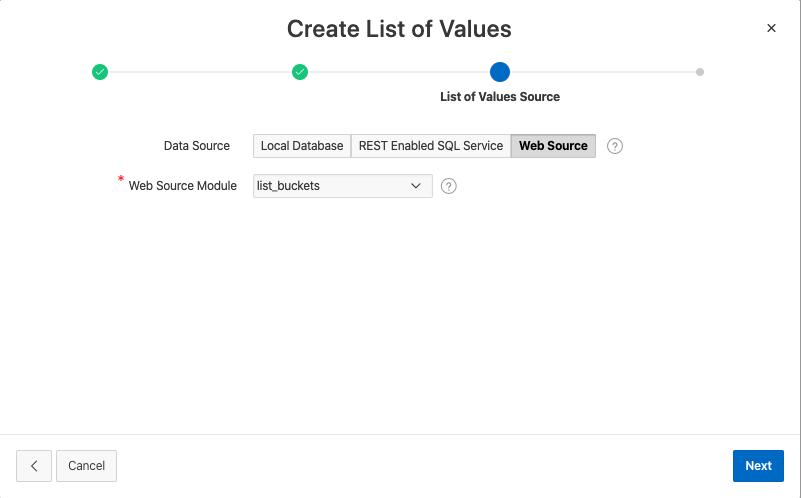The image size is (801, 498).
Task: Click the final gray wizard step dot
Action: (700, 72)
